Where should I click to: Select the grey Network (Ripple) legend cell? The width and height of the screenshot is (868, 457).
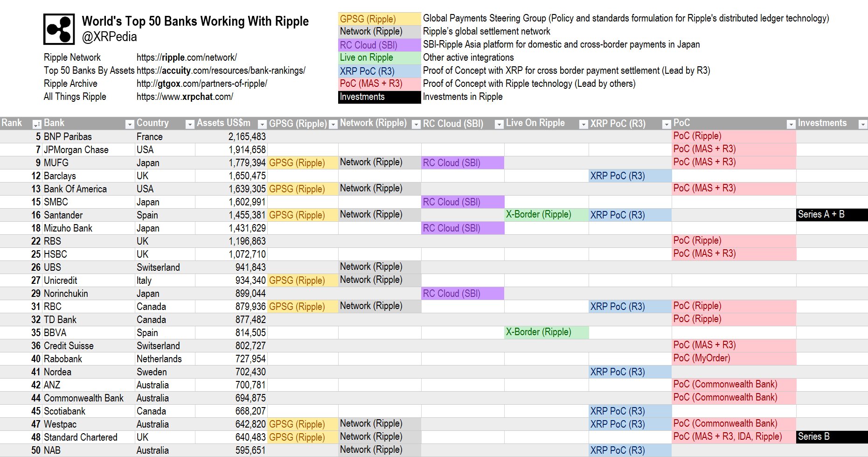click(x=379, y=31)
